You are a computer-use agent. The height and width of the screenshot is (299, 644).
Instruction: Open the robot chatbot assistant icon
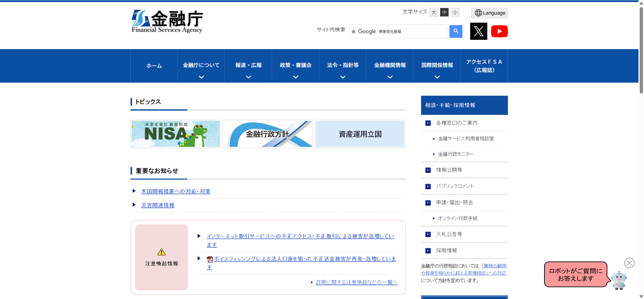coord(619,280)
